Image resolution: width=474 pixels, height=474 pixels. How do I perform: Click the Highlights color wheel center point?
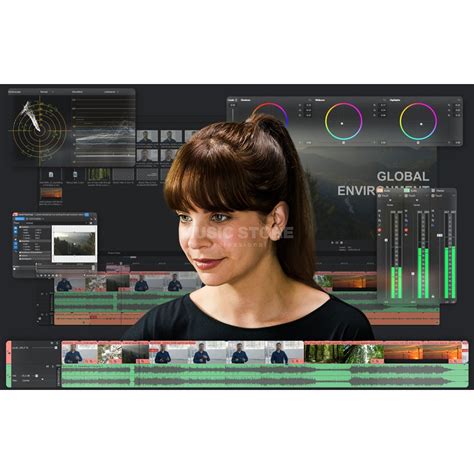pos(421,124)
